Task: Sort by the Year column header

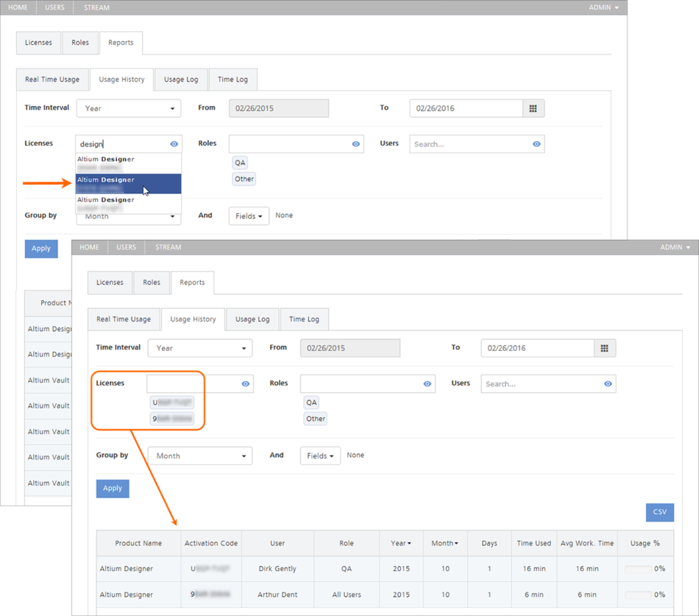Action: [401, 543]
